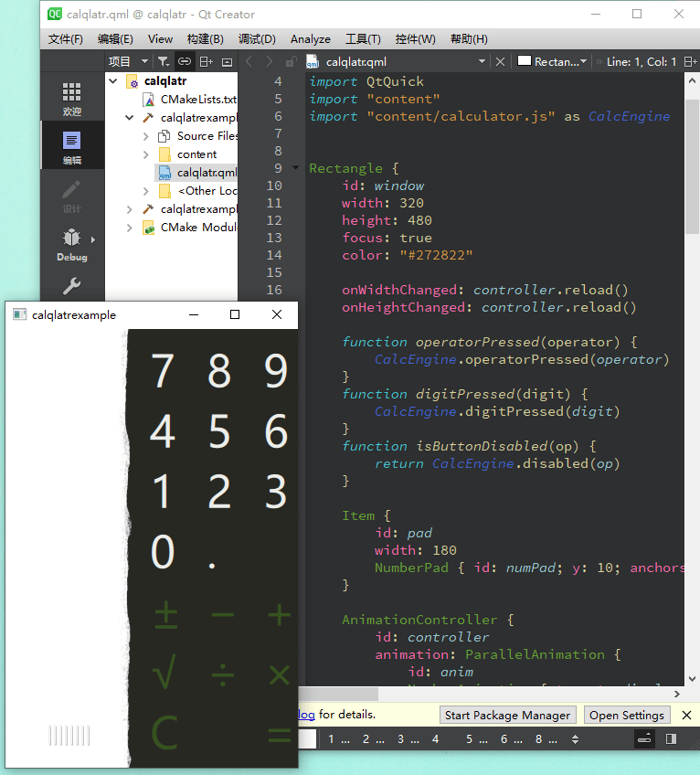The width and height of the screenshot is (700, 775).
Task: Open the 欢迎 welcome mode
Action: pos(72,98)
